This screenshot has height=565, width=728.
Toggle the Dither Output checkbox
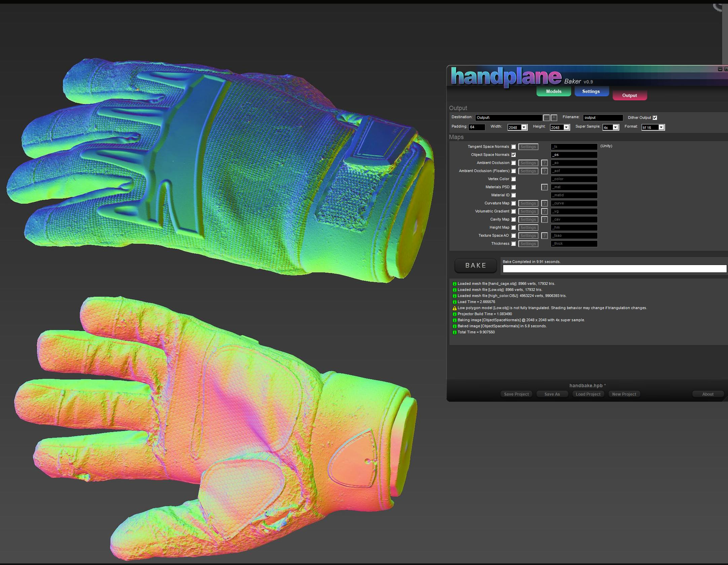[655, 118]
